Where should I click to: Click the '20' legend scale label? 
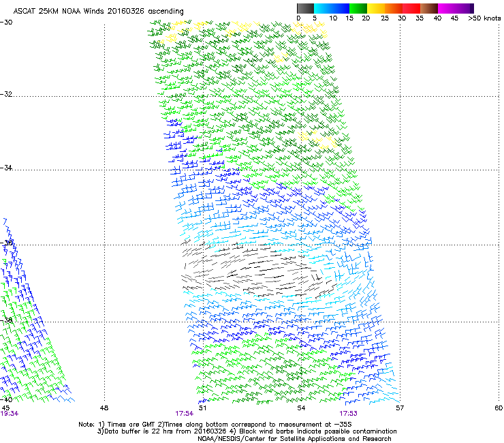pos(366,18)
